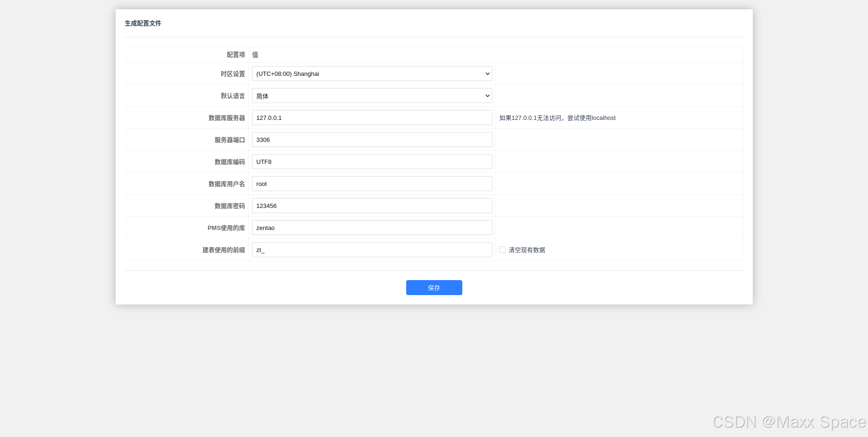Click the 清空现有数据 label text
Image resolution: width=868 pixels, height=437 pixels.
[527, 250]
